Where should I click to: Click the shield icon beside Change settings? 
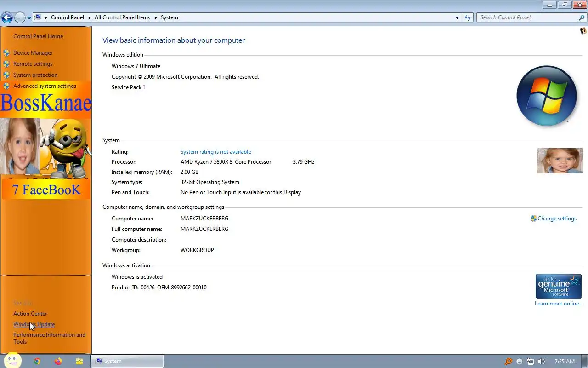coord(533,218)
